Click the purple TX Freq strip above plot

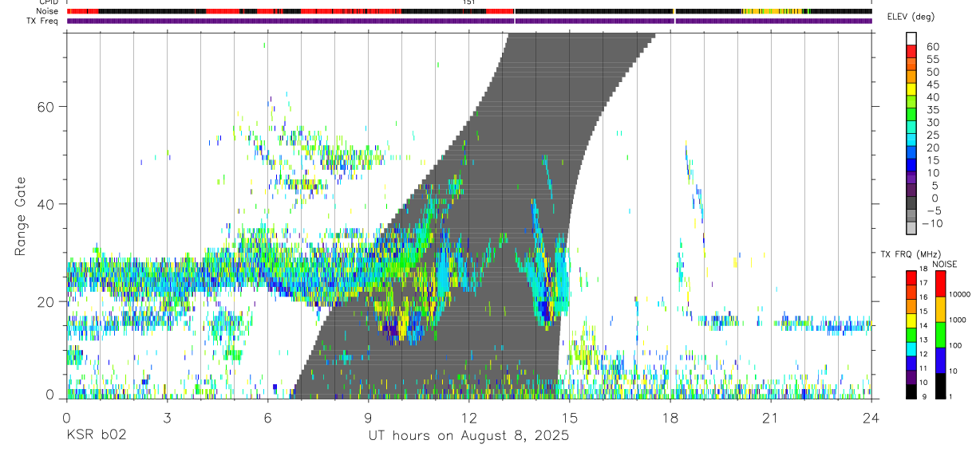(x=469, y=21)
